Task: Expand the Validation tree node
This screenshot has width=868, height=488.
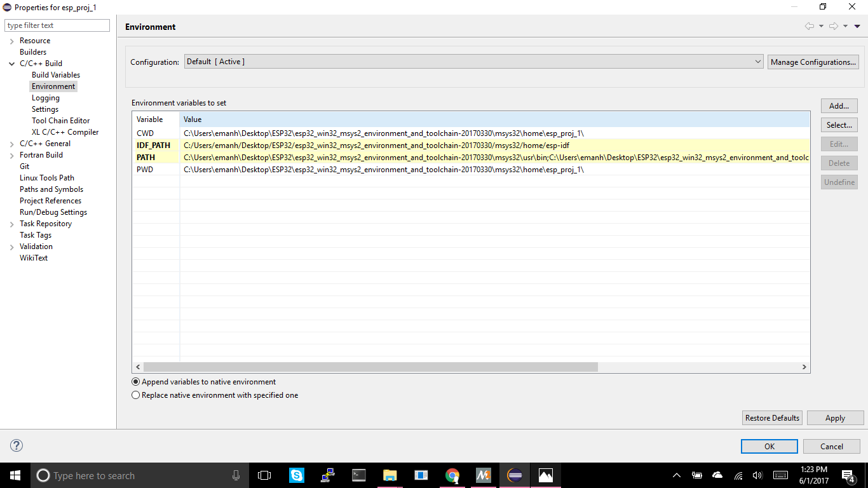Action: (11, 247)
